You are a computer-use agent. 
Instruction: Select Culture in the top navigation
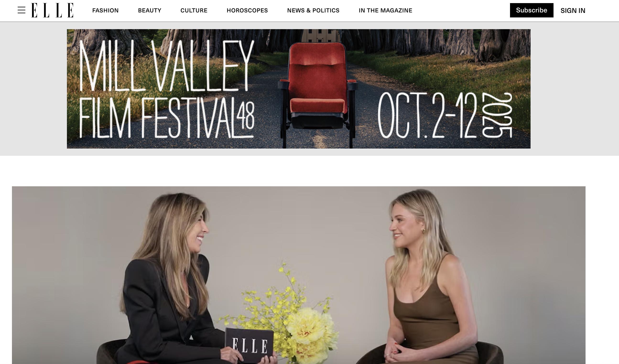point(194,11)
